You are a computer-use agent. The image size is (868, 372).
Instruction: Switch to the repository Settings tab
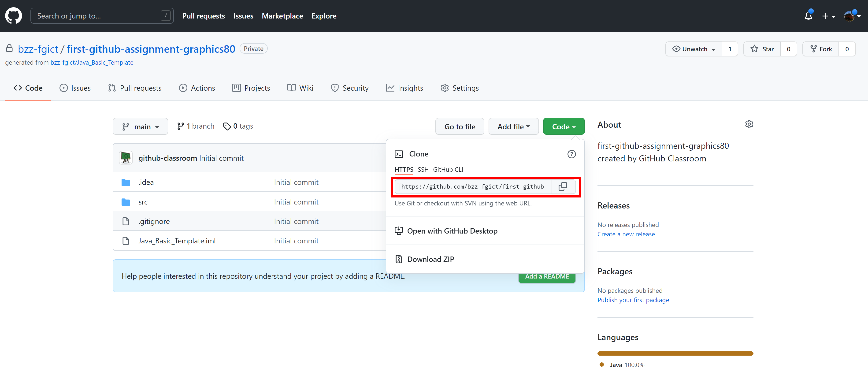[x=460, y=88]
